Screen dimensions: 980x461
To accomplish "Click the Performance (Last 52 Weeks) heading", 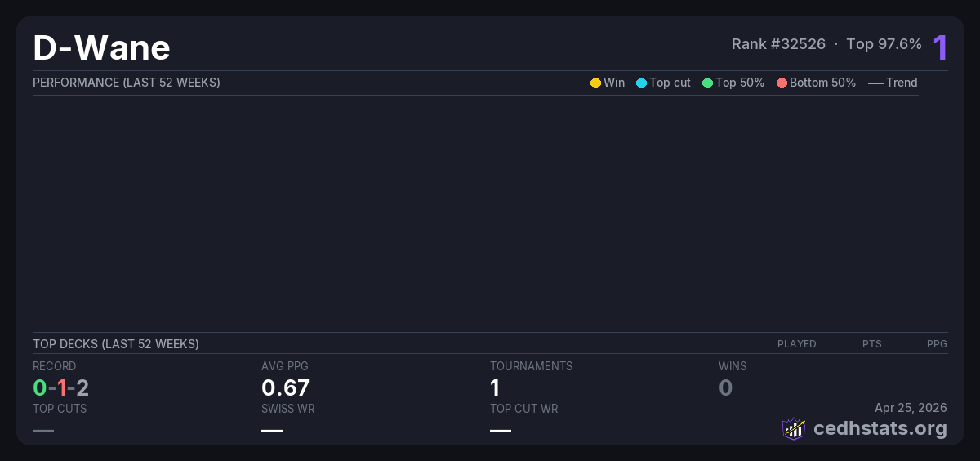I will click(x=126, y=83).
